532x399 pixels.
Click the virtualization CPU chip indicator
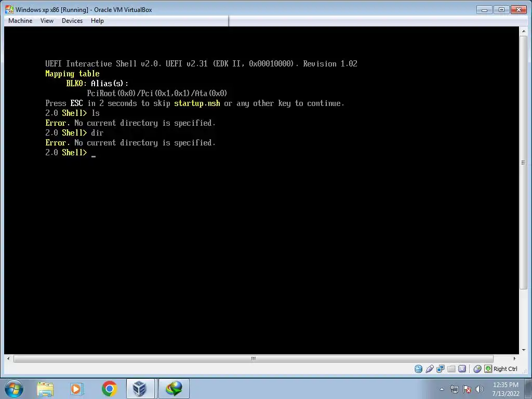[x=462, y=369]
